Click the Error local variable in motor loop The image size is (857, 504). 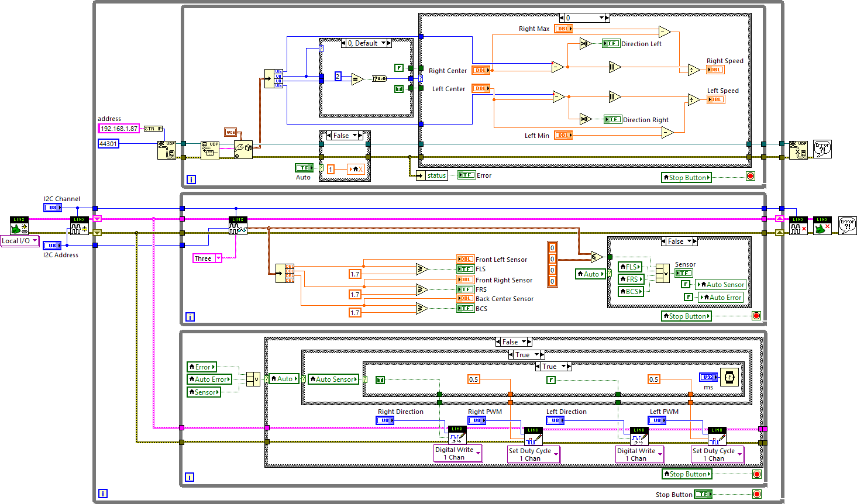pos(202,367)
